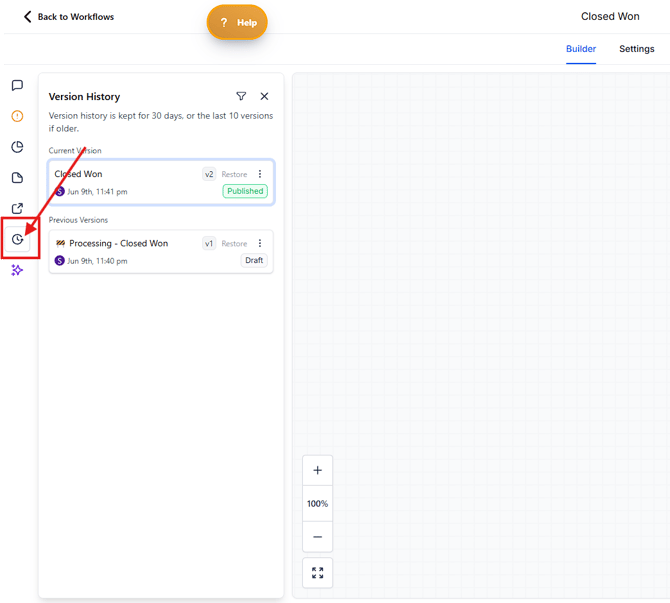Open the orange Help button
The height and width of the screenshot is (603, 670).
[237, 22]
